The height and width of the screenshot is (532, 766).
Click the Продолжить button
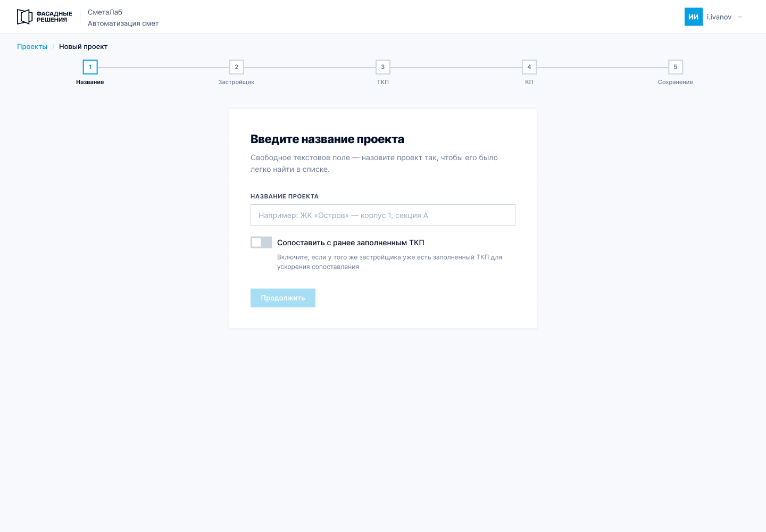[x=283, y=298]
